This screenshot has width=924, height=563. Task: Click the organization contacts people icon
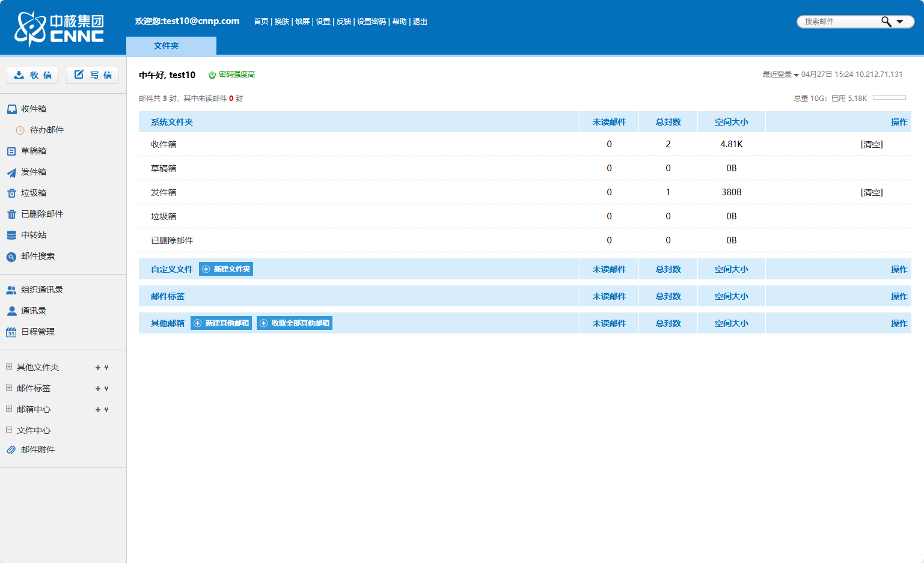click(11, 290)
